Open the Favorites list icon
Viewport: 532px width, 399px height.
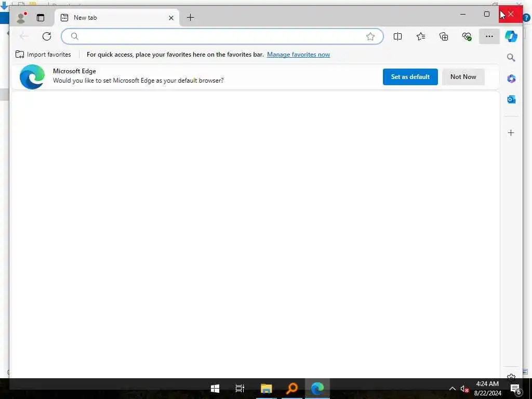coord(421,36)
